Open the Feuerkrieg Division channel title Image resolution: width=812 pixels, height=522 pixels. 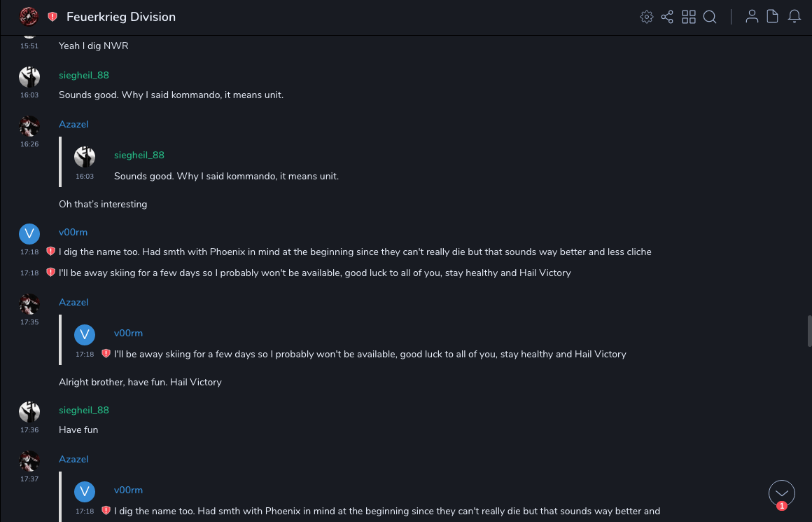[x=121, y=17]
